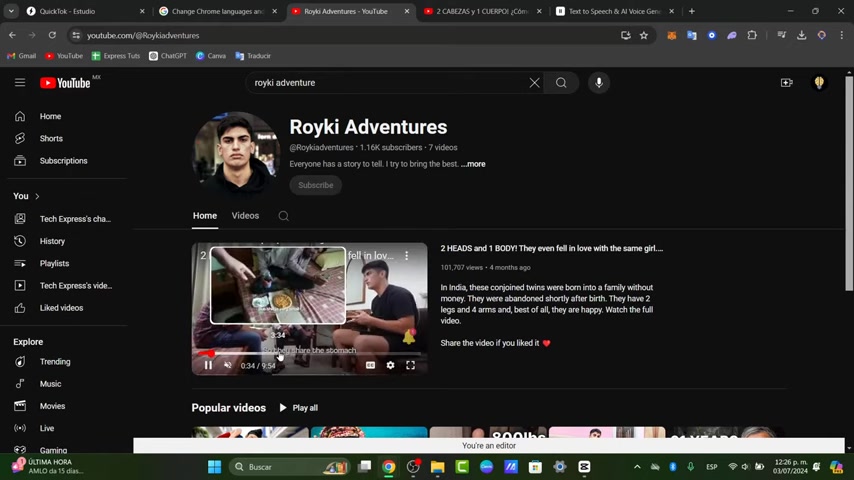854x480 pixels.
Task: Expand the You section chevron
Action: click(37, 196)
